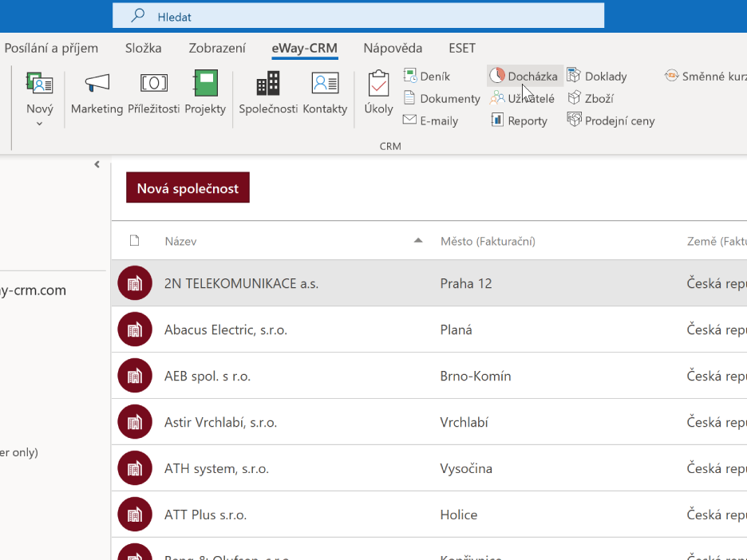
Task: Open Zboží goods module
Action: [x=591, y=99]
